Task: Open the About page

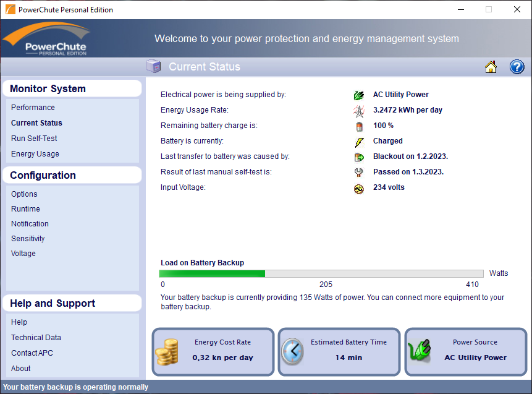Action: (20, 369)
